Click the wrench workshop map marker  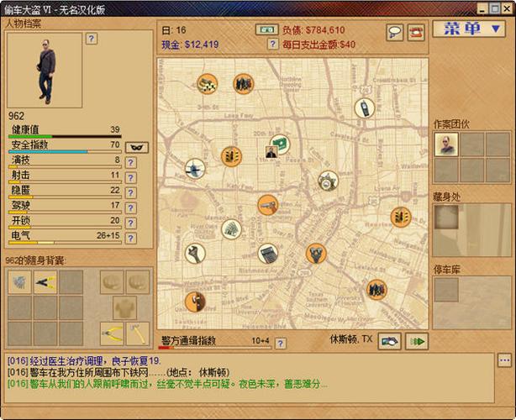tap(195, 253)
